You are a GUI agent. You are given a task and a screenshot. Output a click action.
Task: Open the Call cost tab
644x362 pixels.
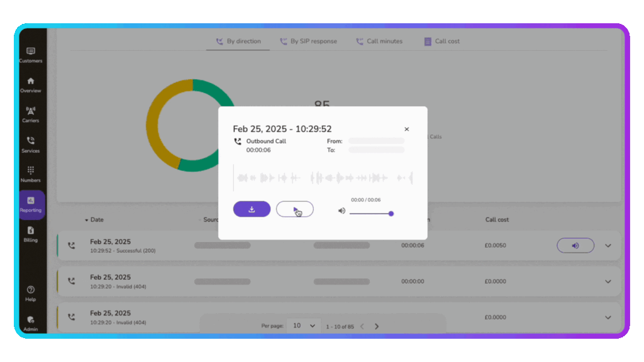pos(441,41)
